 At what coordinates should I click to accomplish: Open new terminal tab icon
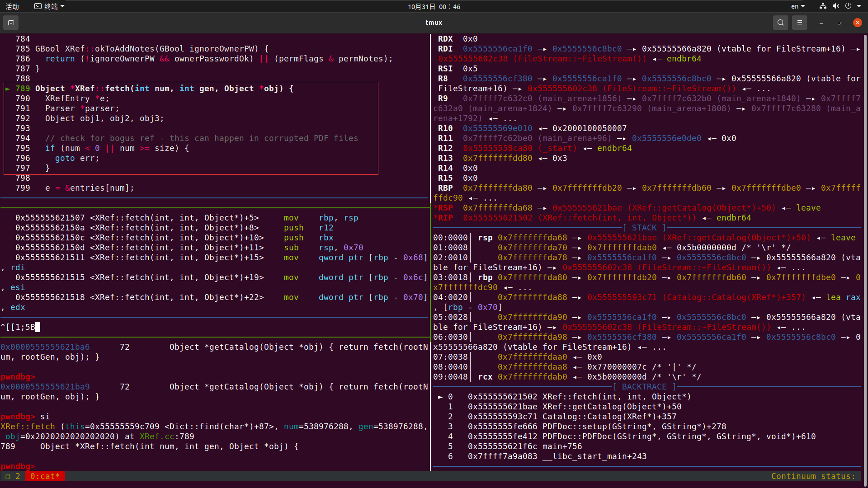[x=11, y=23]
